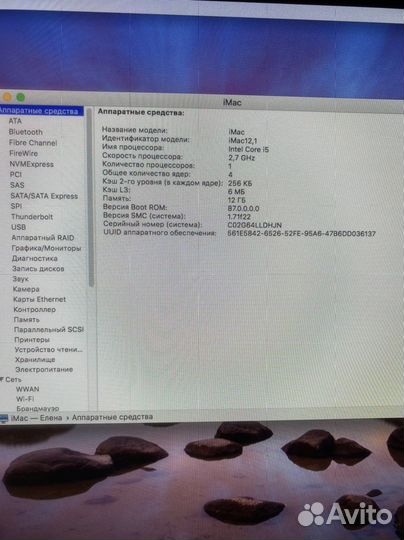
Task: Open the Диагностика section
Action: pos(34,258)
